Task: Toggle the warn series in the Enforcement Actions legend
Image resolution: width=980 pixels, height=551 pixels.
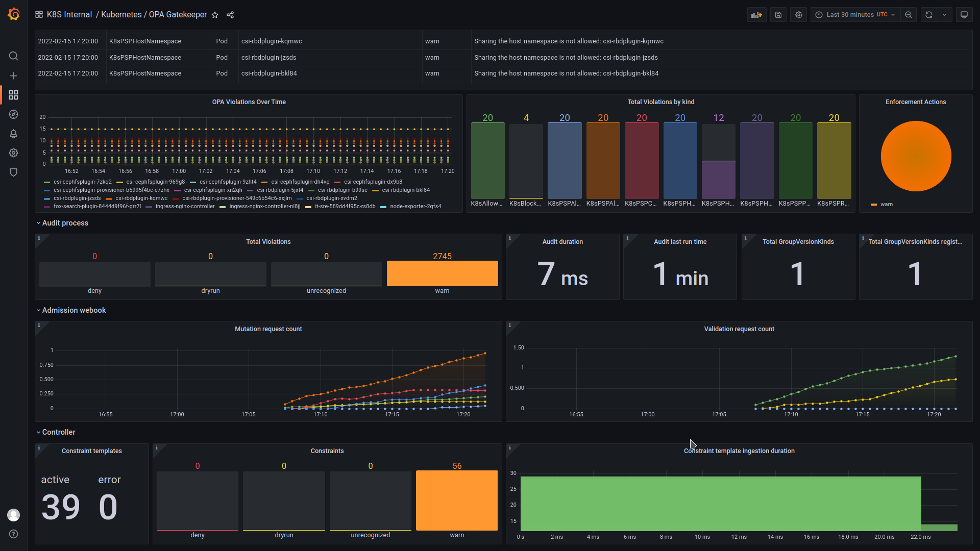Action: click(x=886, y=205)
